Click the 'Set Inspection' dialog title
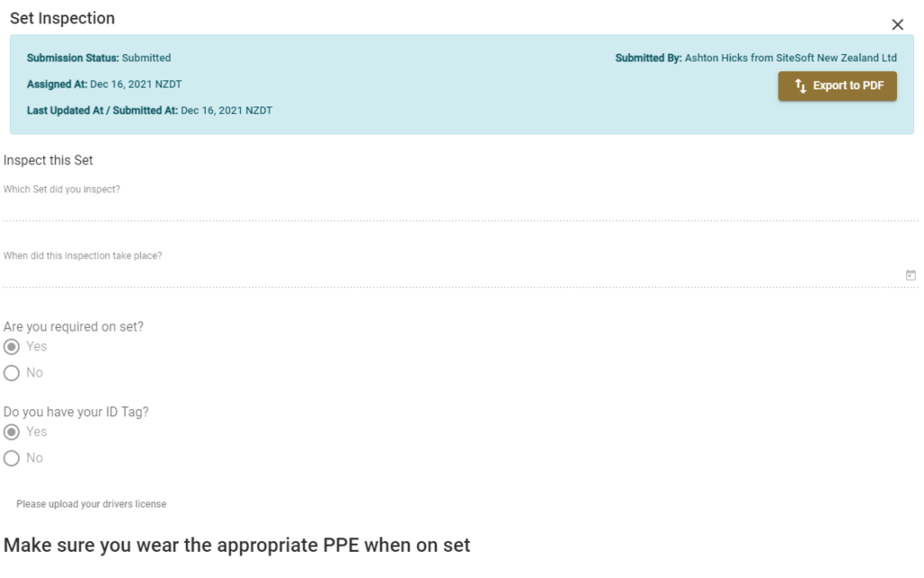 point(62,18)
